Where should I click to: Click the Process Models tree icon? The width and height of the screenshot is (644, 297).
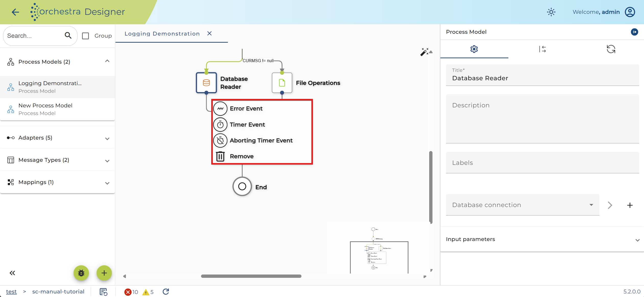pyautogui.click(x=11, y=62)
